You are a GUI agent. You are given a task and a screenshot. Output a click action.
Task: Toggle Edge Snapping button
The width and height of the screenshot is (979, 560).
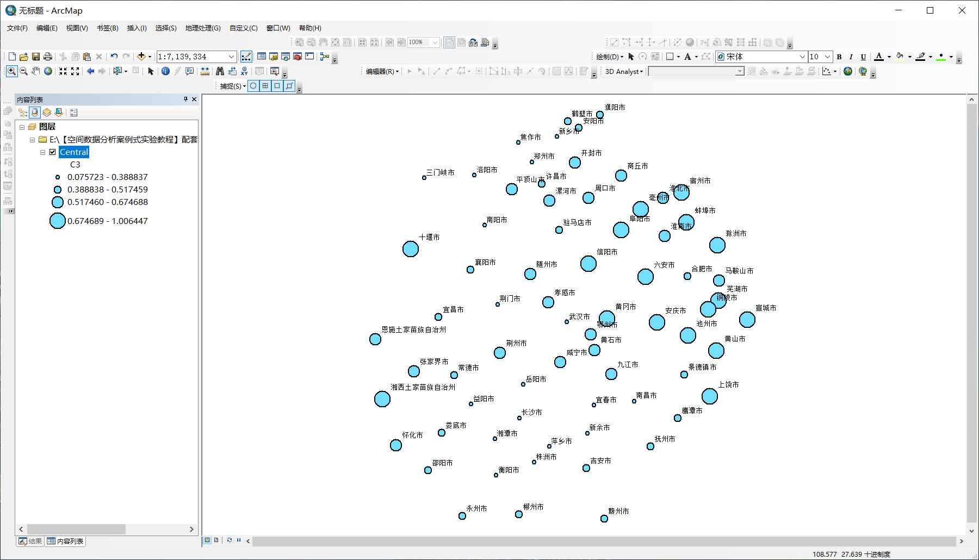point(289,86)
